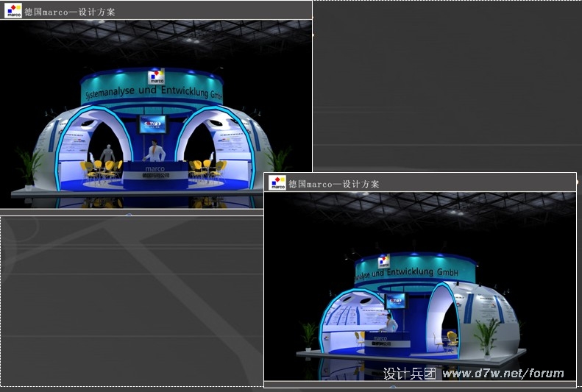Viewport: 582px width, 392px height.
Task: Select the 德国marco—设计方案 title of the front view
Action: point(69,11)
